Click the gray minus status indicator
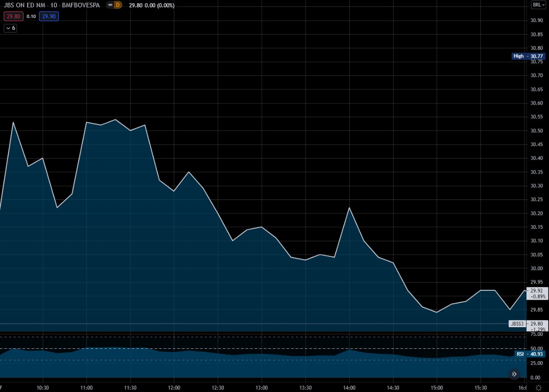Viewport: 549px width, 392px height. click(110, 5)
